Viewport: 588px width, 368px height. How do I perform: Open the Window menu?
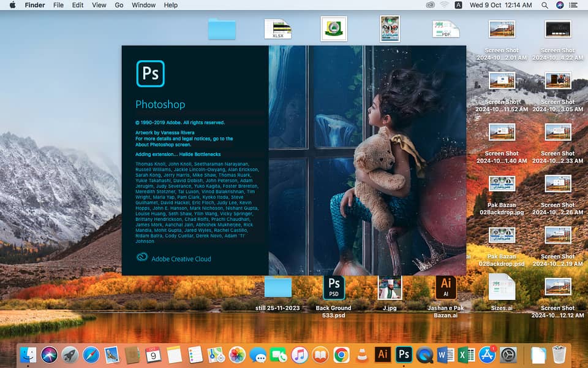(x=143, y=5)
